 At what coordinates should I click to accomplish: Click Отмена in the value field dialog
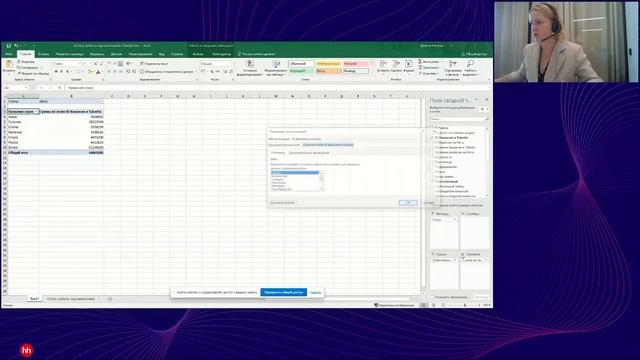[429, 202]
